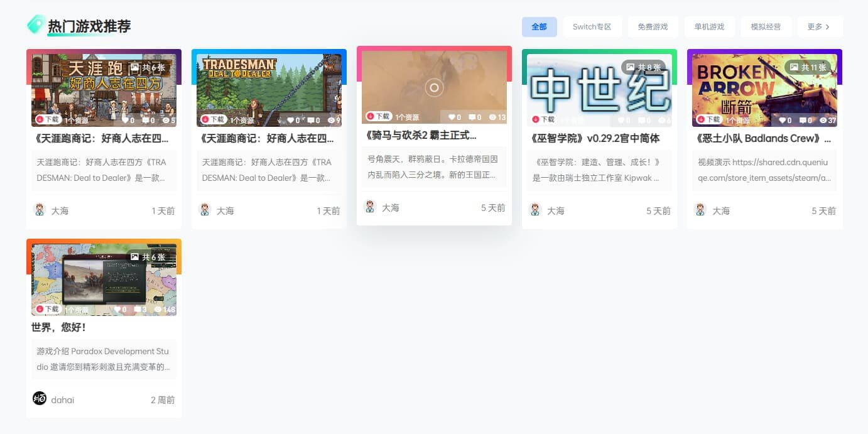Click description starting 视频演示 https://shared.cdn
Image resolution: width=868 pixels, height=434 pixels.
[764, 170]
